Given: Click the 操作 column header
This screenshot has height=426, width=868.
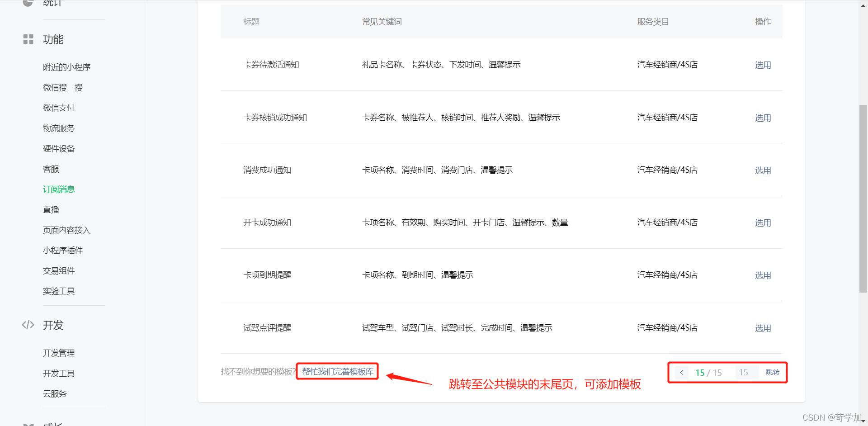Looking at the screenshot, I should click(763, 22).
